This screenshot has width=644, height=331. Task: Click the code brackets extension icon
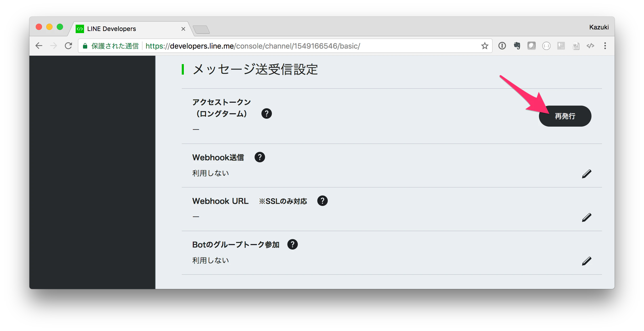coord(590,46)
